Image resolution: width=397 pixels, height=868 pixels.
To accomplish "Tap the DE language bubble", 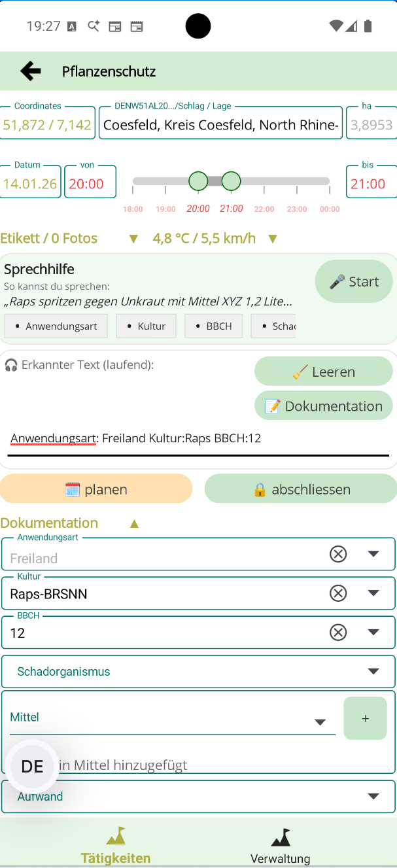I will coord(32,767).
